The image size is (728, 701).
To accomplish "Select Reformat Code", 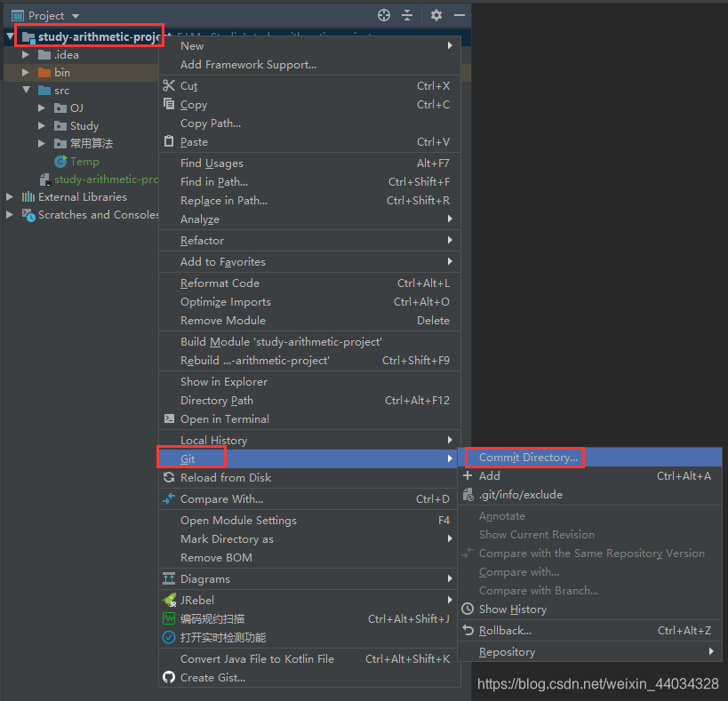I will click(309, 283).
